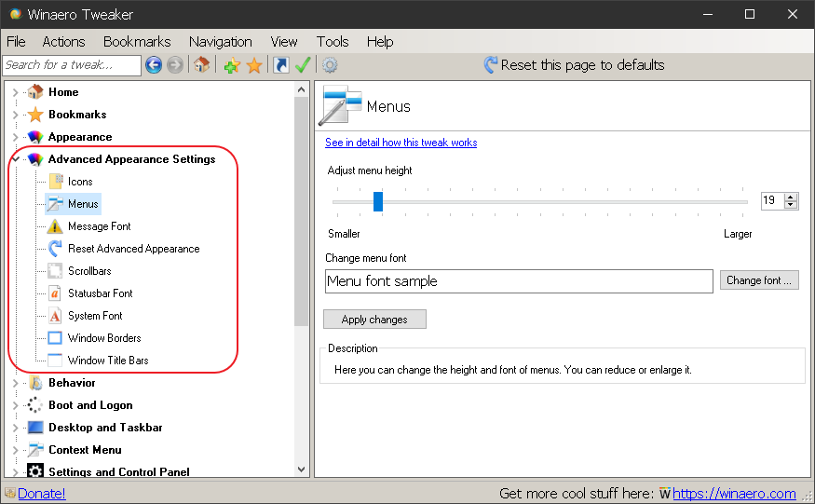The height and width of the screenshot is (504, 815).
Task: Click the Apply changes button
Action: [x=374, y=320]
